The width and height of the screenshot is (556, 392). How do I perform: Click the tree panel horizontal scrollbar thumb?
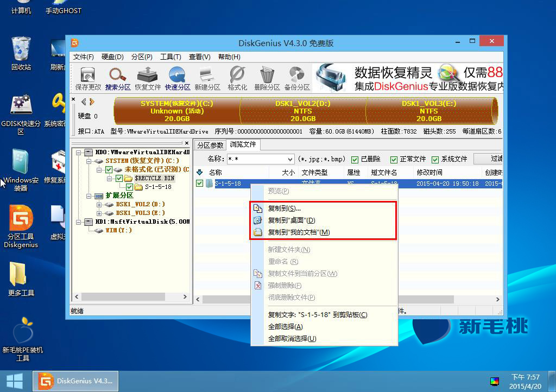click(x=123, y=296)
